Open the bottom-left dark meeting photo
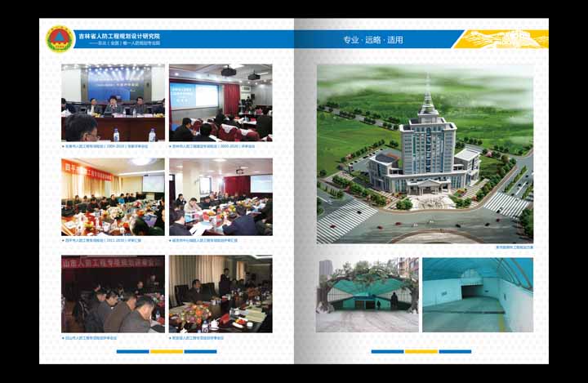 tap(113, 294)
